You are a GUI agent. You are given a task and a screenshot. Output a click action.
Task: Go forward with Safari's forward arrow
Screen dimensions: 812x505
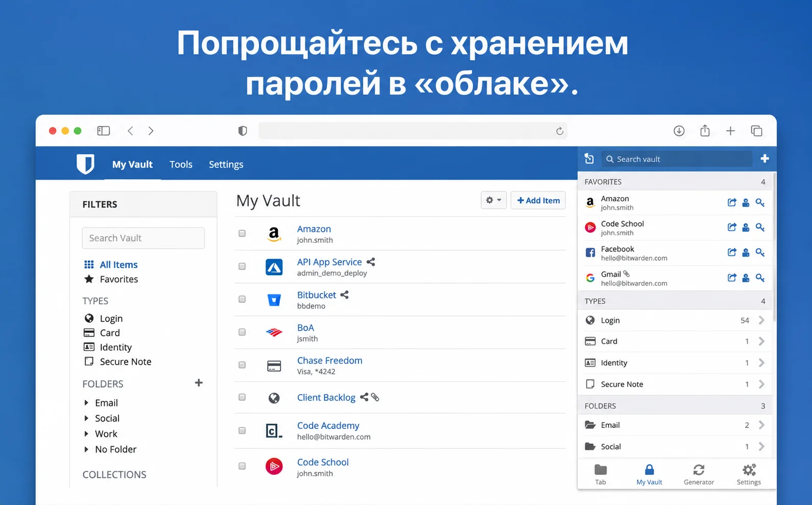click(151, 131)
